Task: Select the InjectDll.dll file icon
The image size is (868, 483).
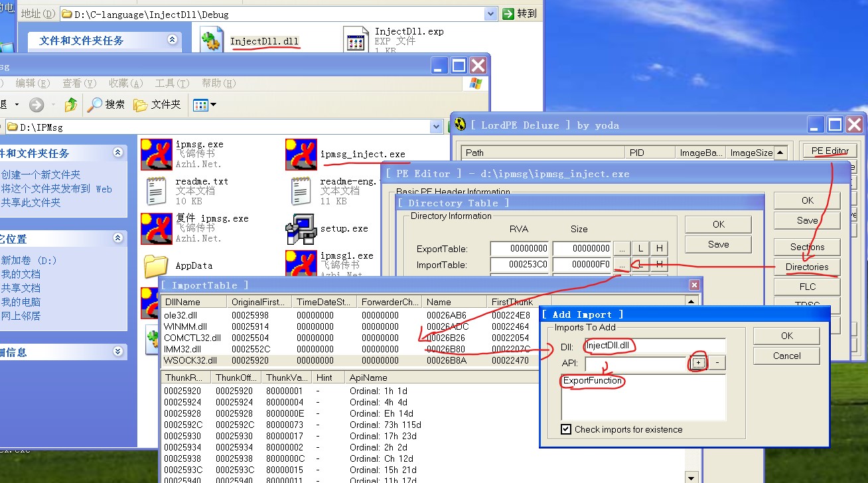Action: pos(211,40)
